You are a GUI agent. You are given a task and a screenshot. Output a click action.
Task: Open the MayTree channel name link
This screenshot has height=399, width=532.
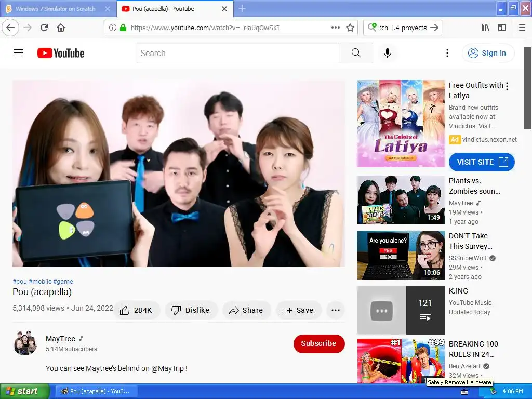[x=60, y=339]
